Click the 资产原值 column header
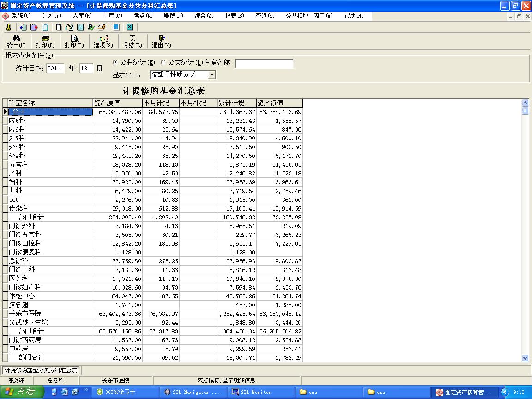Image resolution: width=532 pixels, height=399 pixels. pyautogui.click(x=118, y=103)
